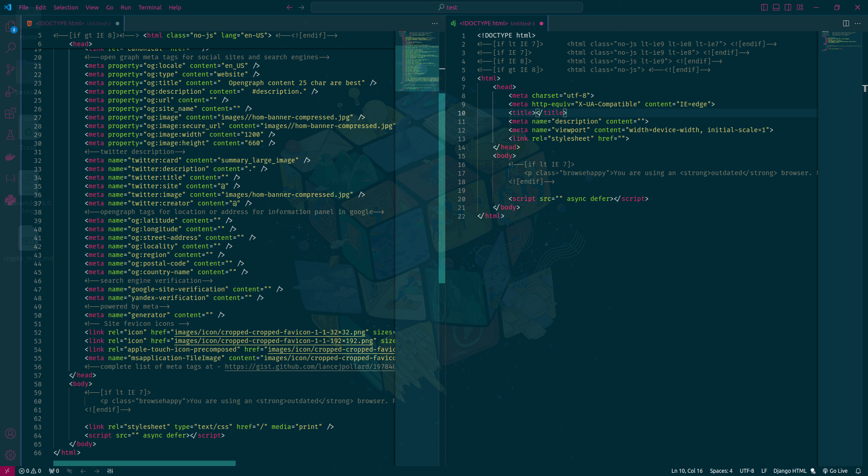The image size is (868, 476).
Task: Open the File menu
Action: (24, 7)
